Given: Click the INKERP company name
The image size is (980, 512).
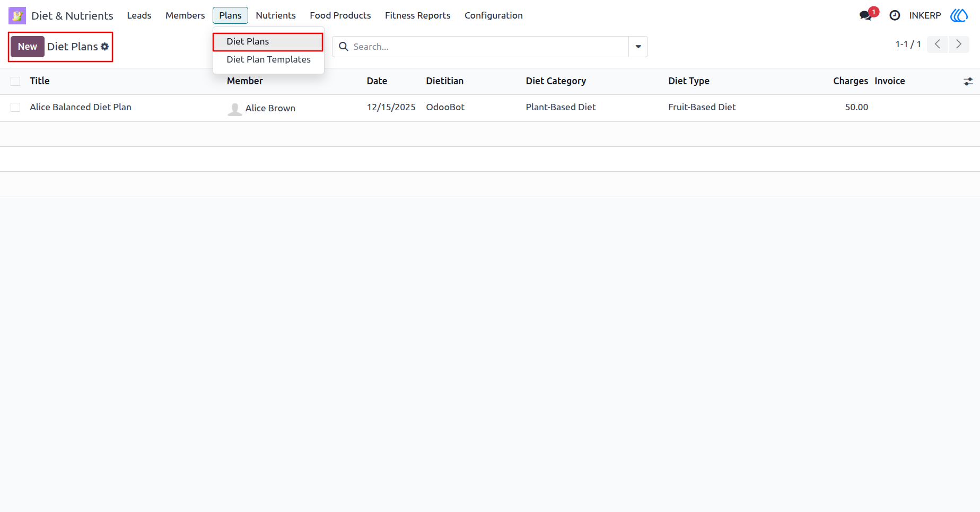Looking at the screenshot, I should 925,15.
